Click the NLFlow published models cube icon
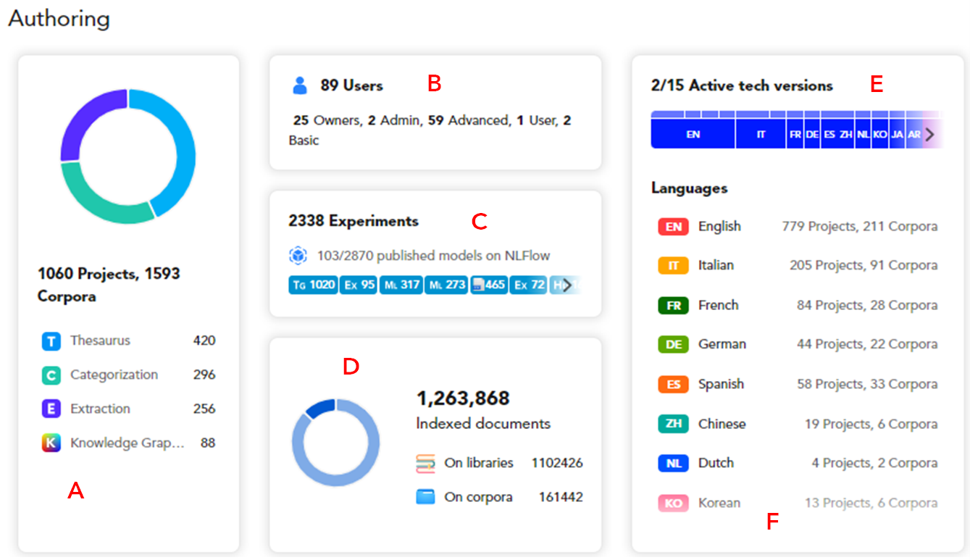Image resolution: width=970 pixels, height=560 pixels. (x=298, y=256)
